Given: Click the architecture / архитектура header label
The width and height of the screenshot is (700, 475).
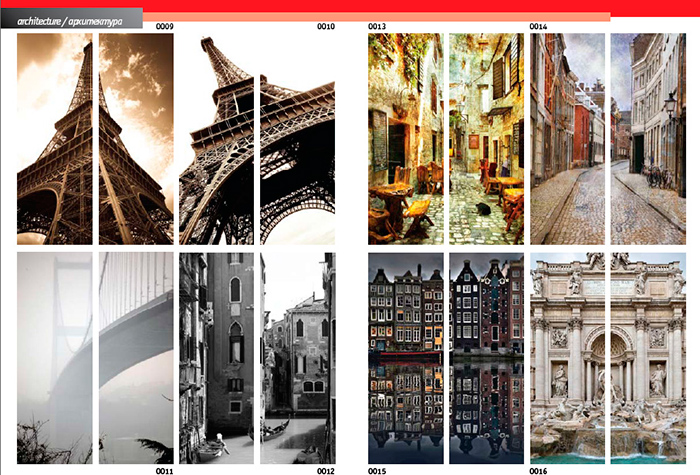Looking at the screenshot, I should [x=70, y=21].
